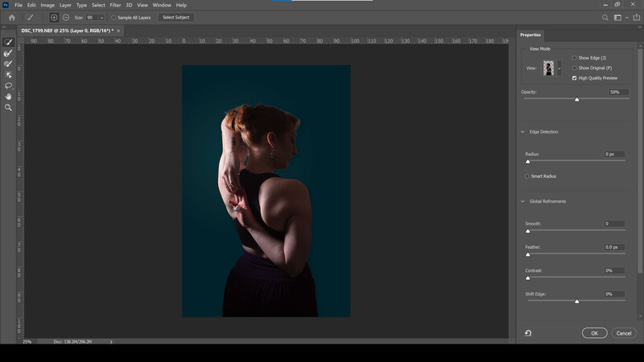The width and height of the screenshot is (644, 362).
Task: Enable Sample All Layers
Action: point(114,18)
